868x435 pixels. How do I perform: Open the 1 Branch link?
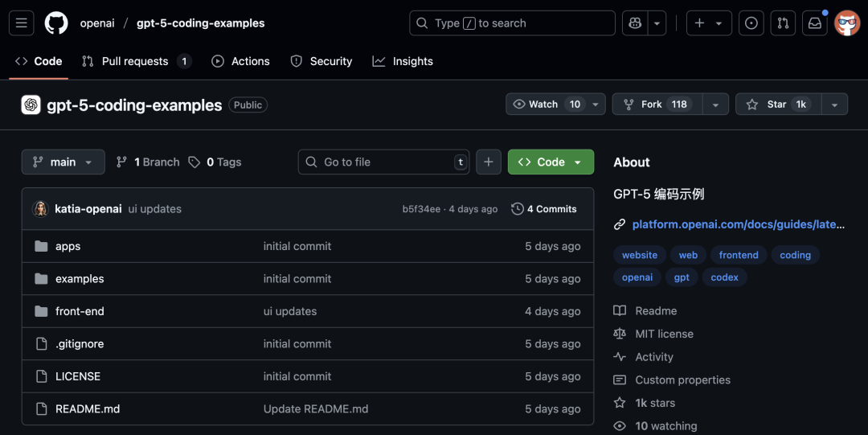[x=148, y=162]
